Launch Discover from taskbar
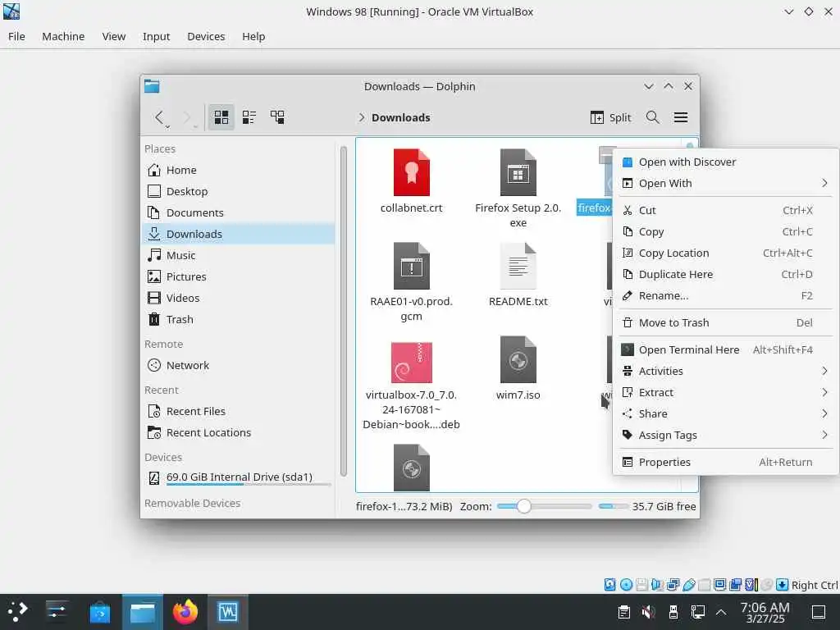The height and width of the screenshot is (630, 840). (99, 612)
